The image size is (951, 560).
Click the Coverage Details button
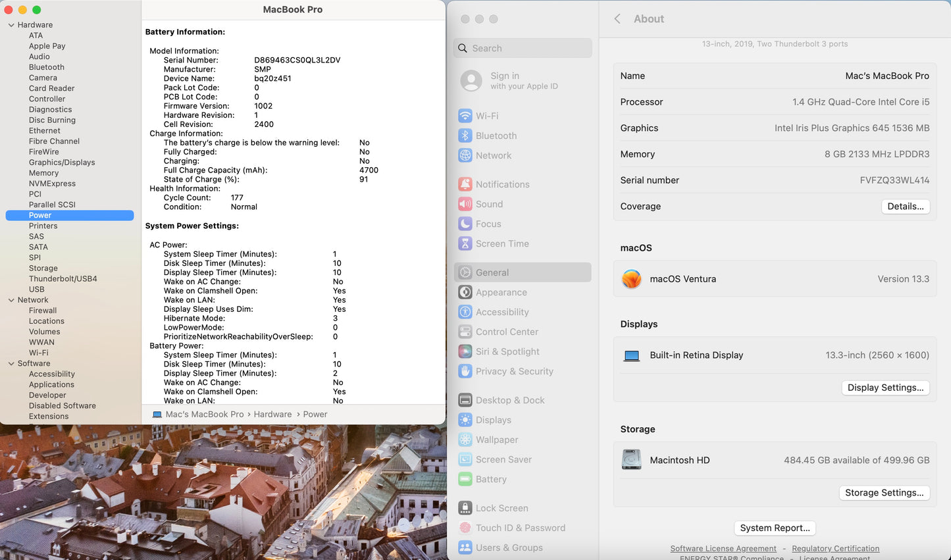point(905,207)
